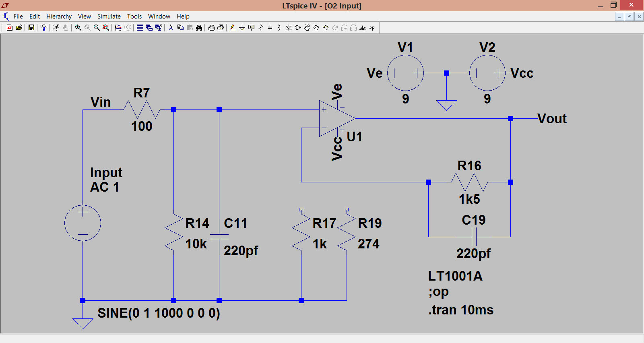This screenshot has width=644, height=343.
Task: Click the R19 '274' value text
Action: pyautogui.click(x=369, y=244)
